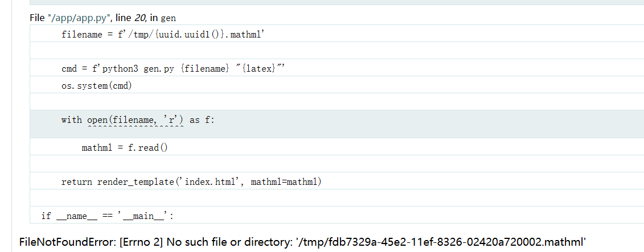Click 'mathml=mathml' argument in render_template
The height and width of the screenshot is (252, 644).
[x=284, y=182]
